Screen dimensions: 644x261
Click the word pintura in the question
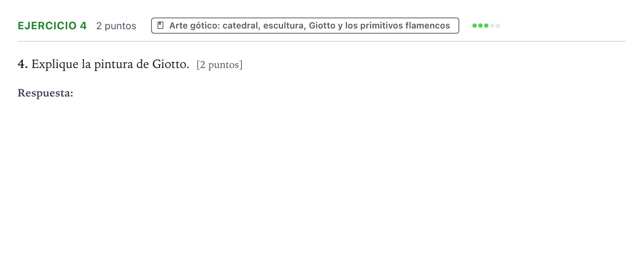(114, 64)
